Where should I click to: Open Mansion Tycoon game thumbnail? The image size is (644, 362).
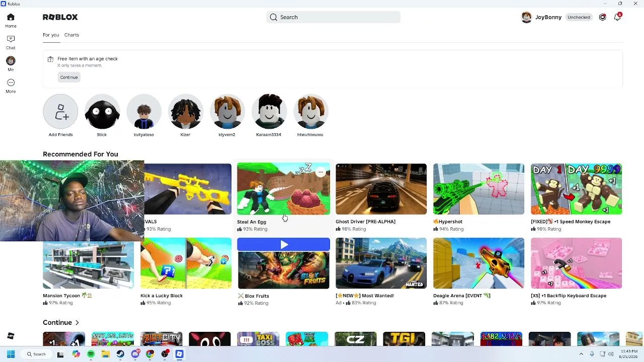89,265
